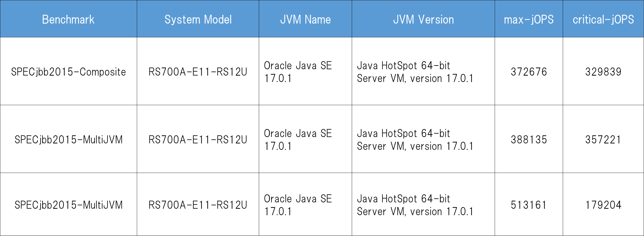Click the Benchmark column header

[x=68, y=19]
